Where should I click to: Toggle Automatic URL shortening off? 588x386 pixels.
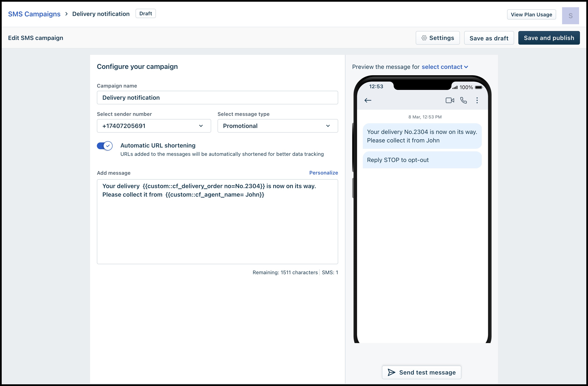(x=105, y=146)
